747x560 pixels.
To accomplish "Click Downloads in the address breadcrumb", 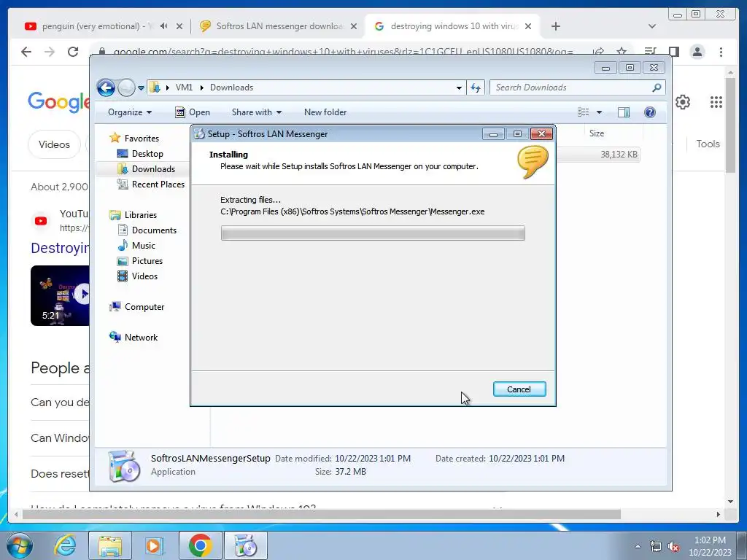I will (x=231, y=87).
